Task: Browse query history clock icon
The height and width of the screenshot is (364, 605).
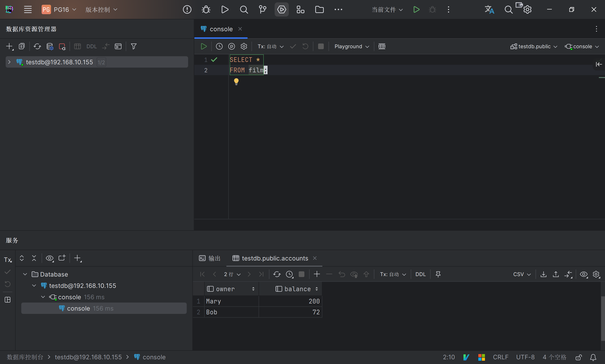Action: coord(219,46)
